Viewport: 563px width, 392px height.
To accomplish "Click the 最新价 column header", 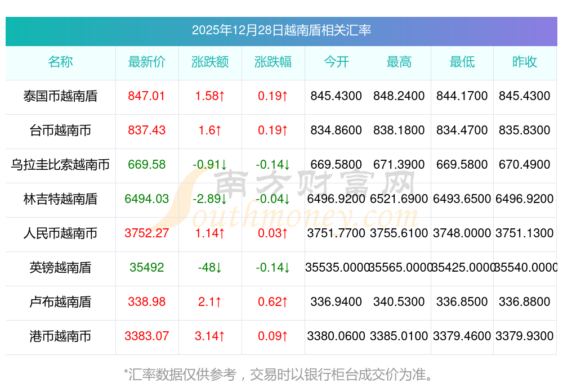I will click(x=146, y=62).
